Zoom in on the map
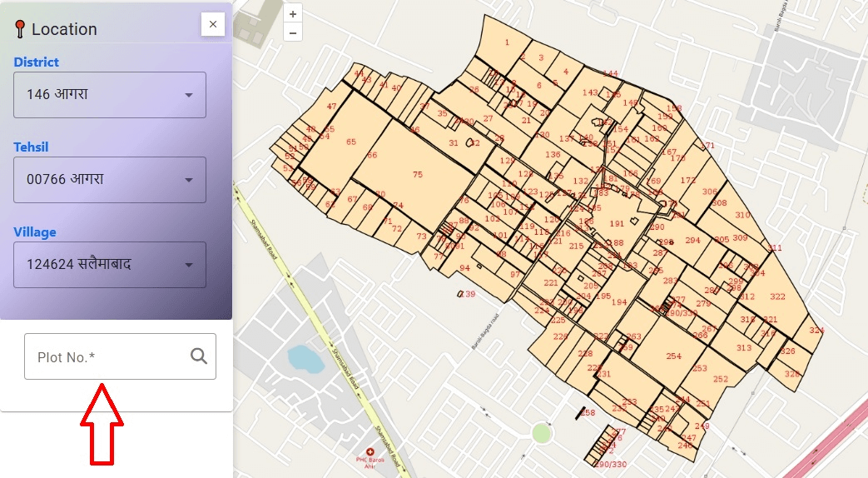This screenshot has height=478, width=868. [x=292, y=14]
